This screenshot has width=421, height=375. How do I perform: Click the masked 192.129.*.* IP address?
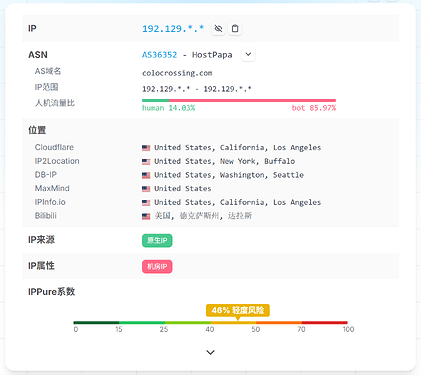point(173,29)
